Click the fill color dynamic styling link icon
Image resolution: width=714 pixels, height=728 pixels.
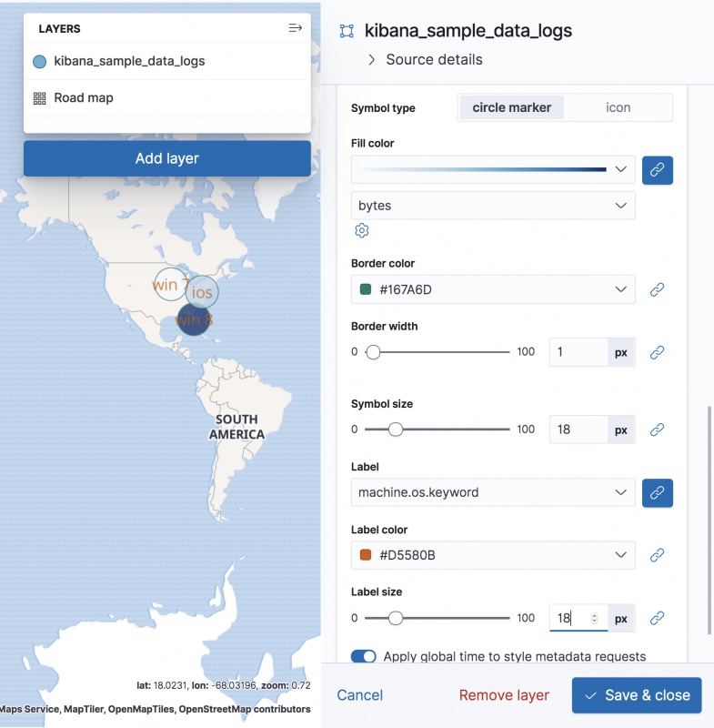657,169
